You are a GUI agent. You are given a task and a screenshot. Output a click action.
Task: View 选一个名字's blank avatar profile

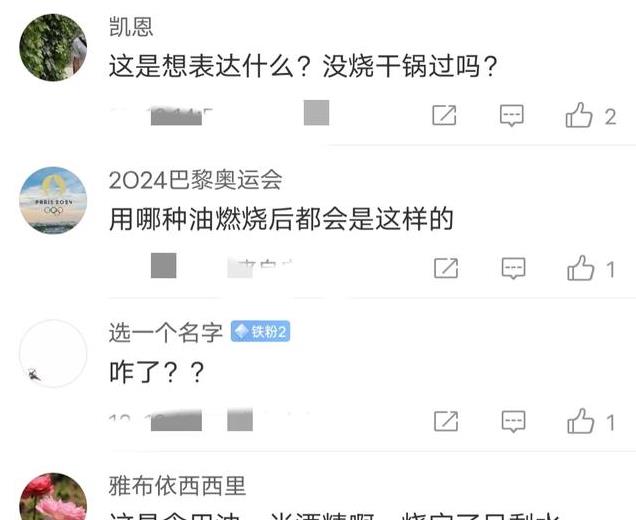pyautogui.click(x=53, y=353)
